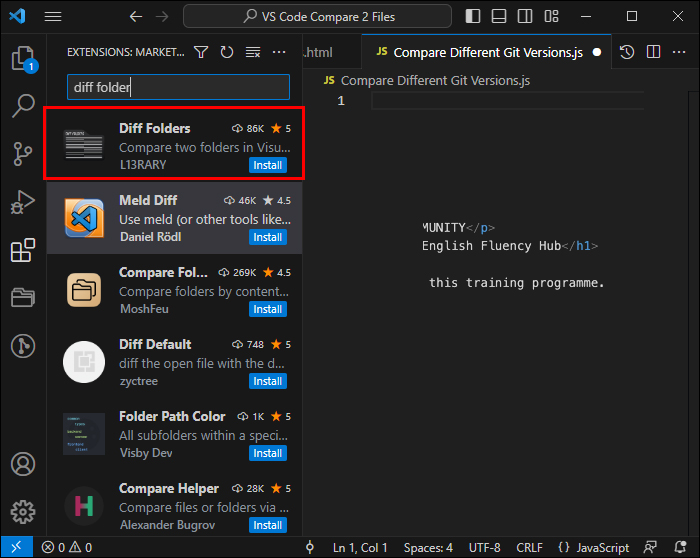Viewport: 700px width, 558px height.
Task: Toggle Primary Side Bar layout button
Action: pyautogui.click(x=473, y=17)
